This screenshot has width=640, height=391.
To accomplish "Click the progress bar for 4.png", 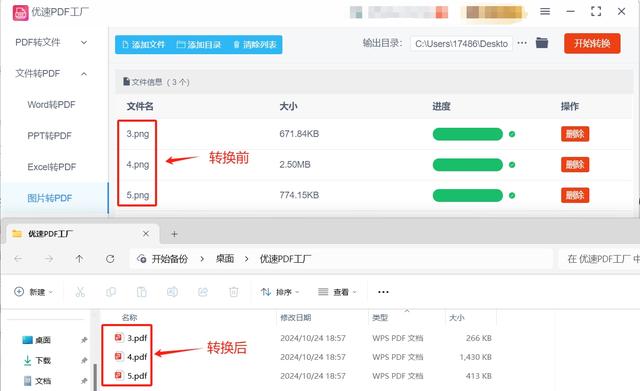I will [468, 164].
